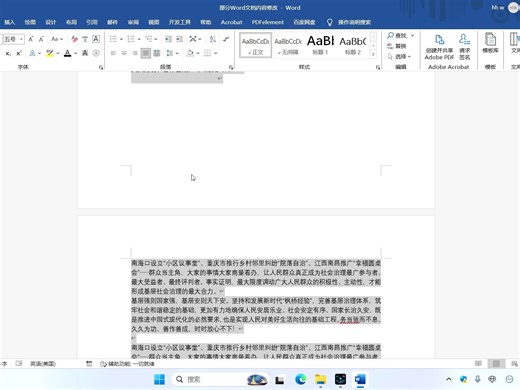Viewport: 520px width, 390px height.
Task: Open highlight color dropdown arrow
Action: [58, 53]
